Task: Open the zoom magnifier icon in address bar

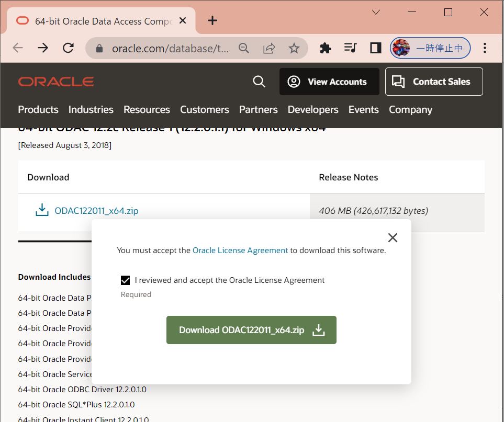Action: 244,48
